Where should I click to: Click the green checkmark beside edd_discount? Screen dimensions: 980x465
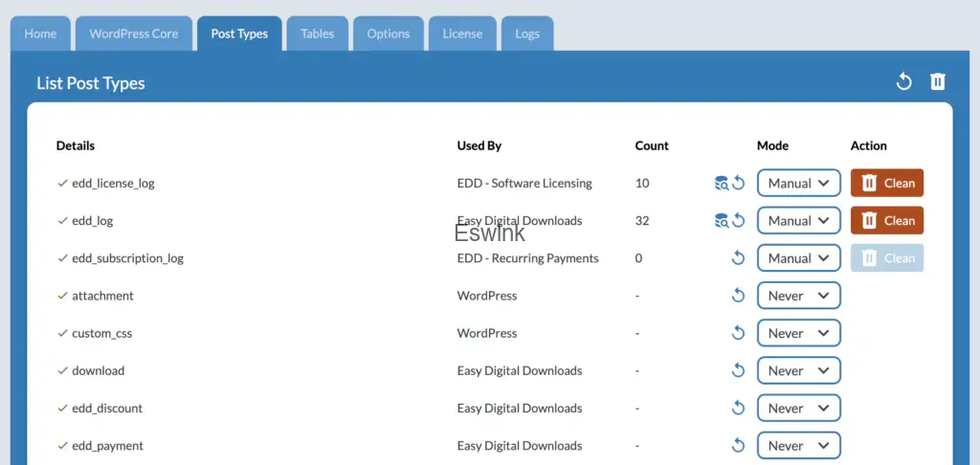coord(62,409)
